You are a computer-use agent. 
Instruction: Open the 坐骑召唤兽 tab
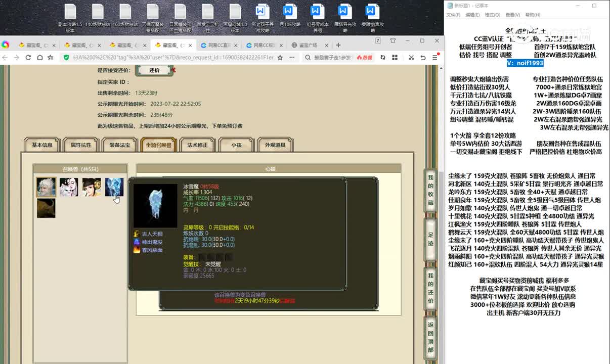158,145
